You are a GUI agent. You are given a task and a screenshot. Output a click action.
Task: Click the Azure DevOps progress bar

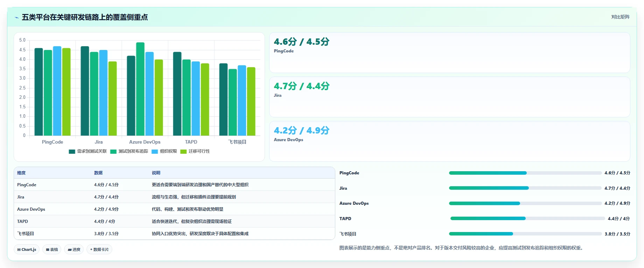coord(525,203)
